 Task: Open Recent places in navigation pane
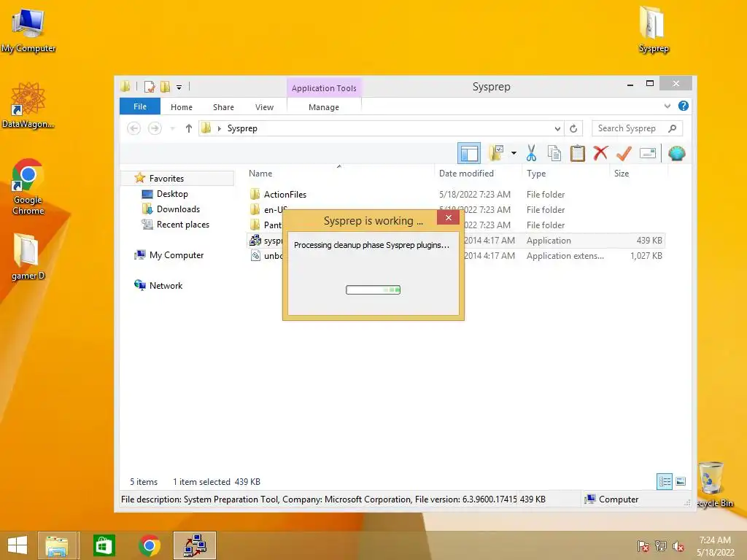tap(183, 225)
